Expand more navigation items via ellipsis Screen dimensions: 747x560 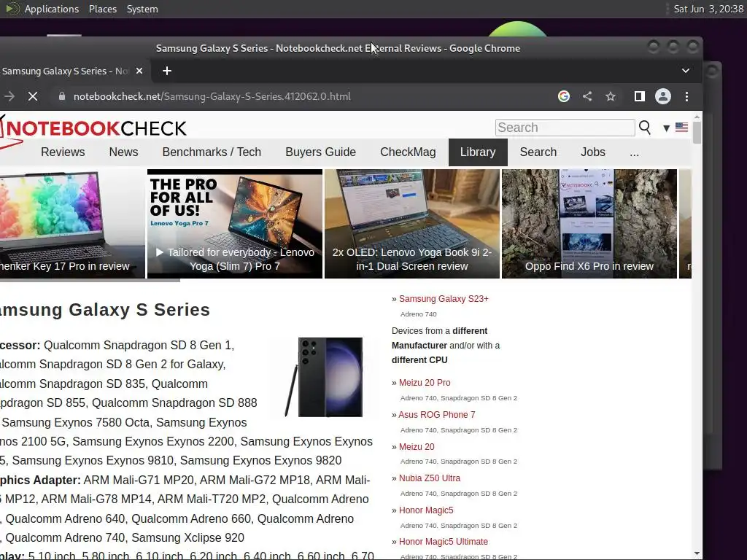click(634, 153)
